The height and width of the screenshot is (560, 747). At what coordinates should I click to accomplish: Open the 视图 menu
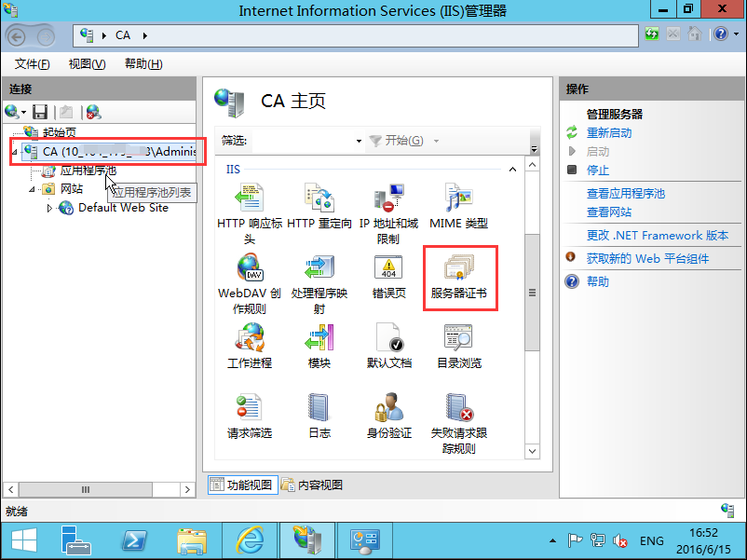pyautogui.click(x=86, y=63)
